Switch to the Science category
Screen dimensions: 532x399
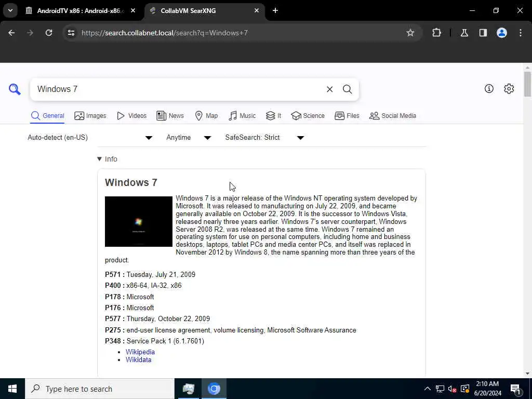pos(308,116)
